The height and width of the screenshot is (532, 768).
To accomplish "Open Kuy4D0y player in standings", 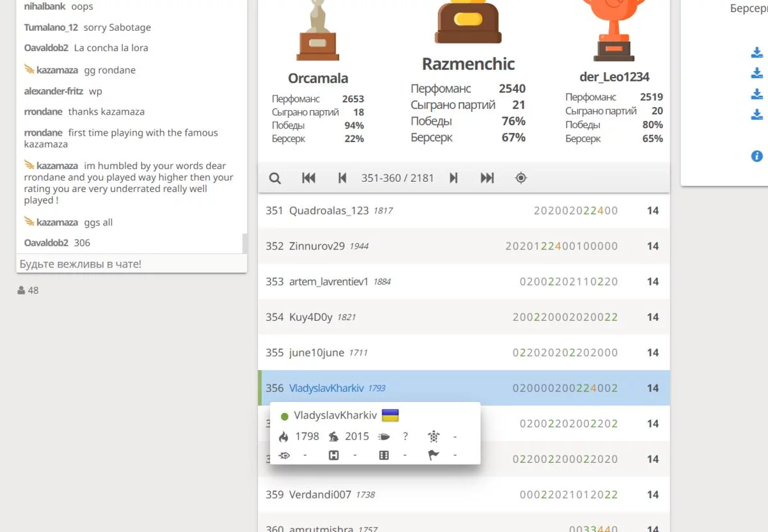I will pyautogui.click(x=310, y=317).
